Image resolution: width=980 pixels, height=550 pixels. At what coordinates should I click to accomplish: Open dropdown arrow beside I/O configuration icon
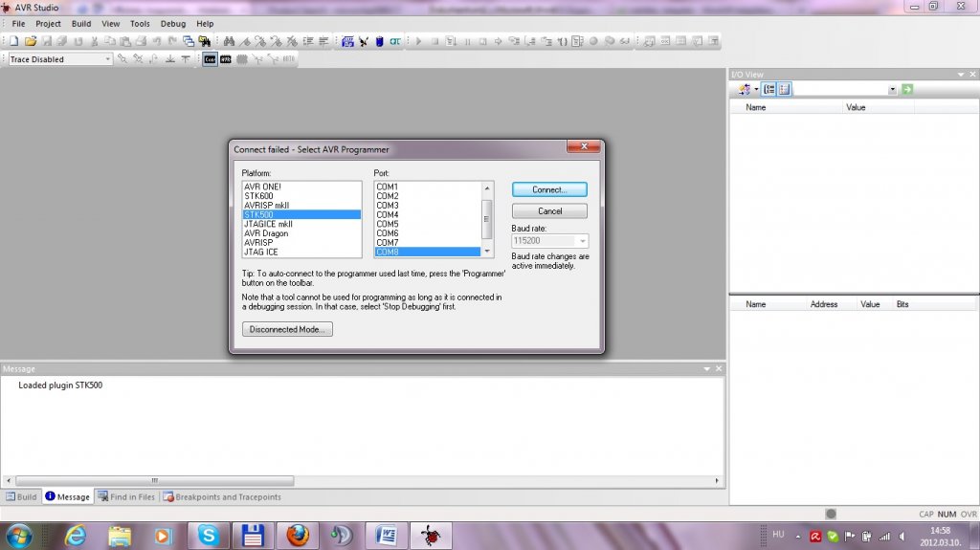756,89
